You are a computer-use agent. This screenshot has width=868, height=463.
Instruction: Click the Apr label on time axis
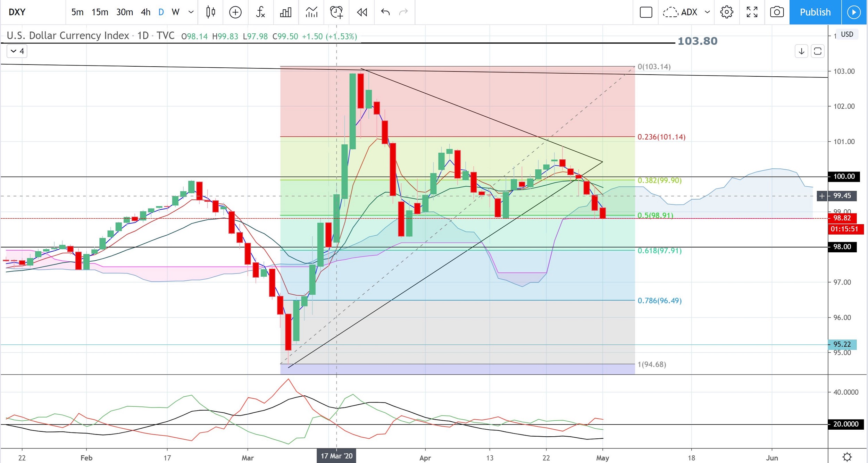pyautogui.click(x=425, y=458)
